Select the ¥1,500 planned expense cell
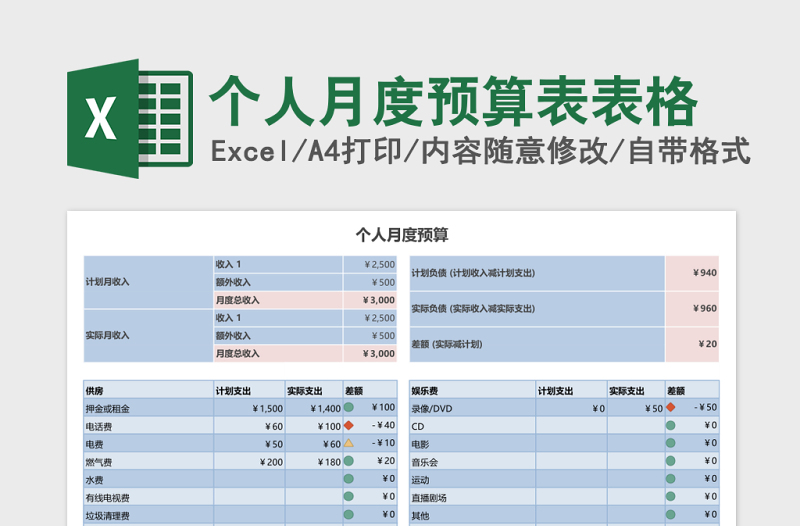Screen dimensions: 800x526 coord(249,408)
